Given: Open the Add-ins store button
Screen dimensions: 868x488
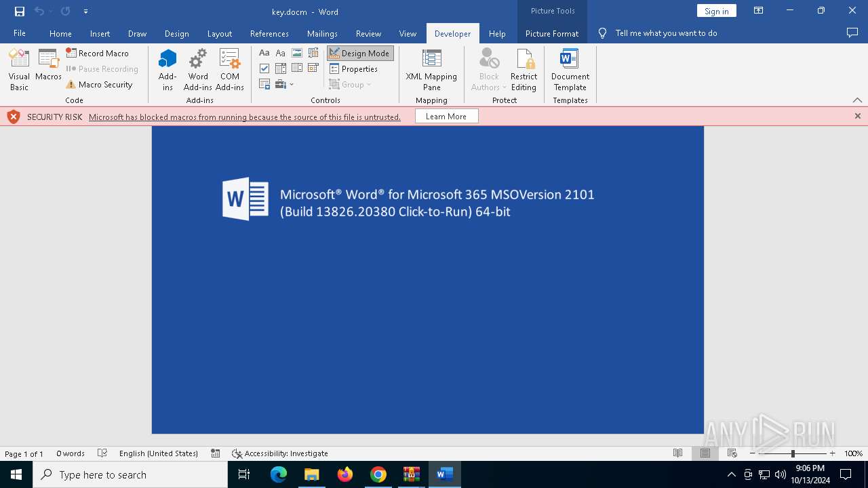Looking at the screenshot, I should pos(167,70).
